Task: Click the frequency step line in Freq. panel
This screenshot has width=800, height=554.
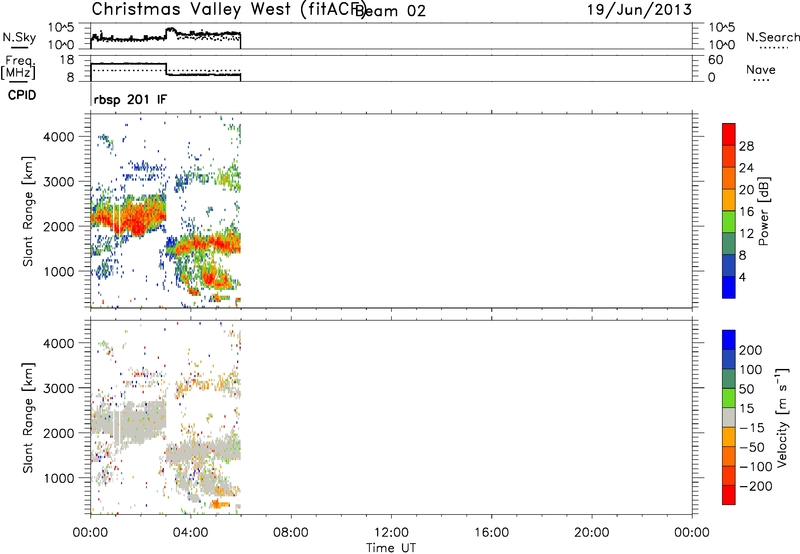Action: point(165,70)
